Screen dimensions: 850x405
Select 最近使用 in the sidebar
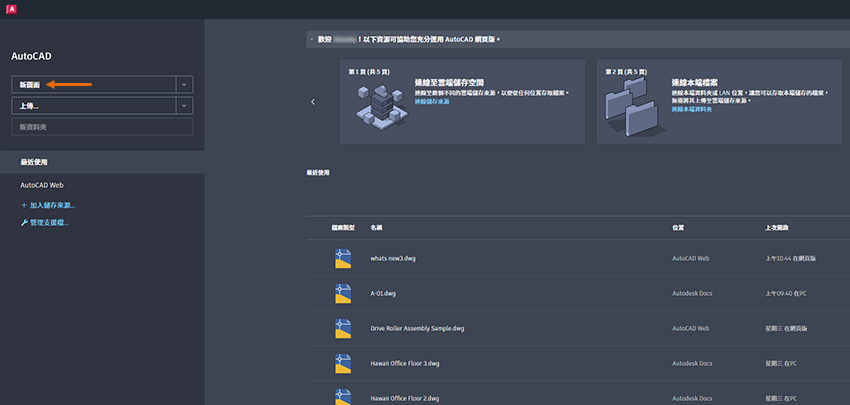click(102, 162)
